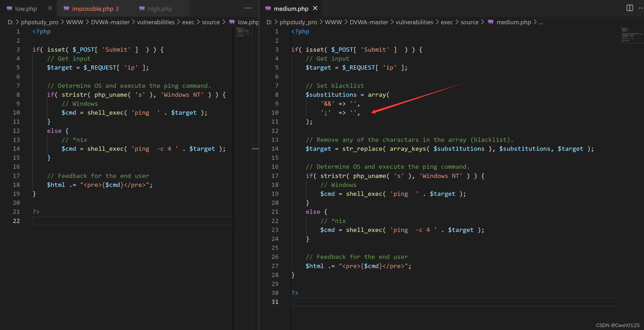644x330 pixels.
Task: Switch to the high.php tab
Action: (160, 9)
